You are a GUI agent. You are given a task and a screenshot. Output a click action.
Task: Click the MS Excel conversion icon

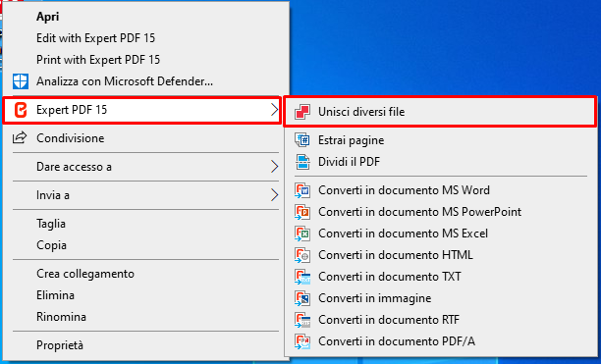coord(302,234)
